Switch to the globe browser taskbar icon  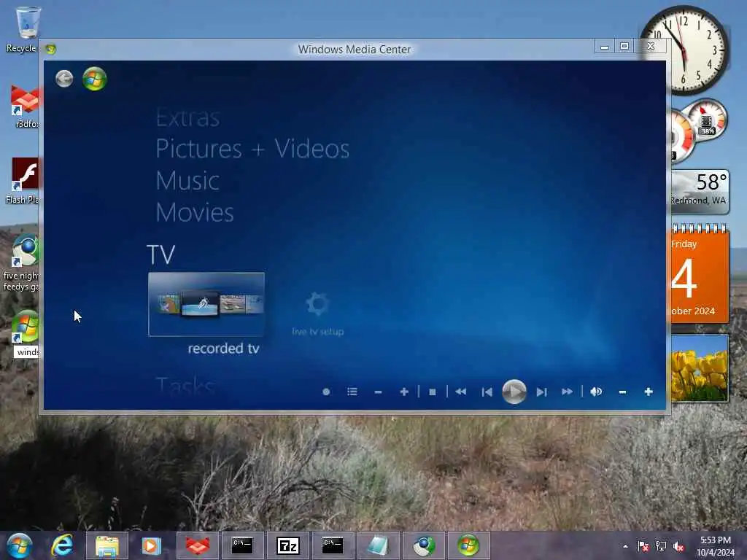(424, 545)
